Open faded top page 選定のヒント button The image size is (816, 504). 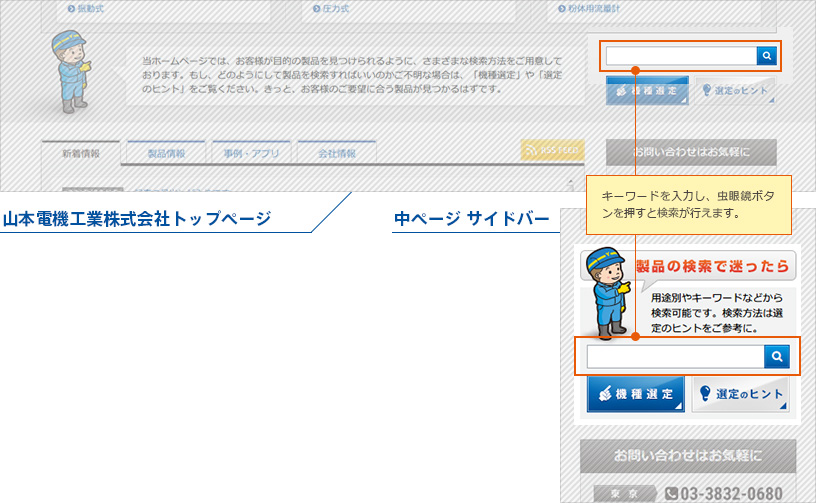(735, 91)
